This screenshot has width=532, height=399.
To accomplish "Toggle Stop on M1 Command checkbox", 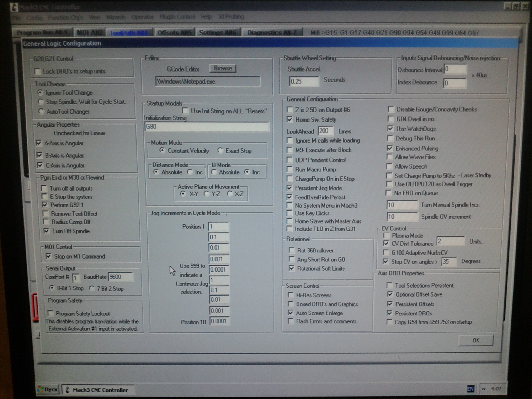I will pyautogui.click(x=48, y=256).
